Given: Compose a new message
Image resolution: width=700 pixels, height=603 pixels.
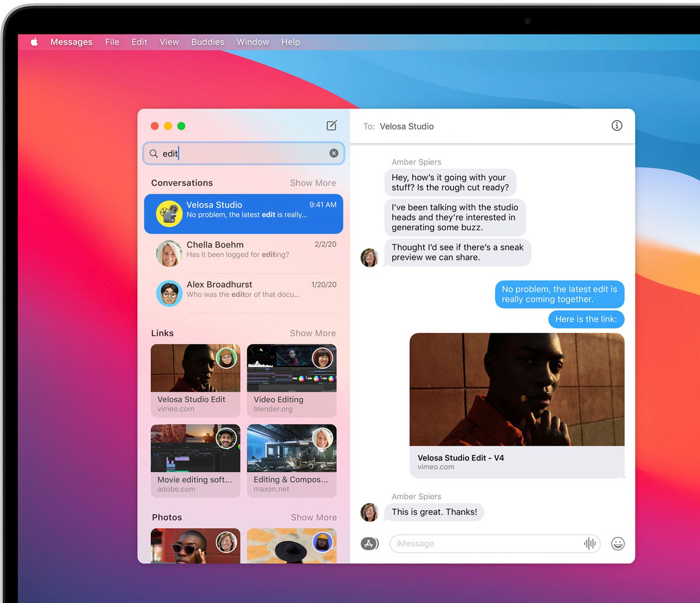Looking at the screenshot, I should click(332, 125).
